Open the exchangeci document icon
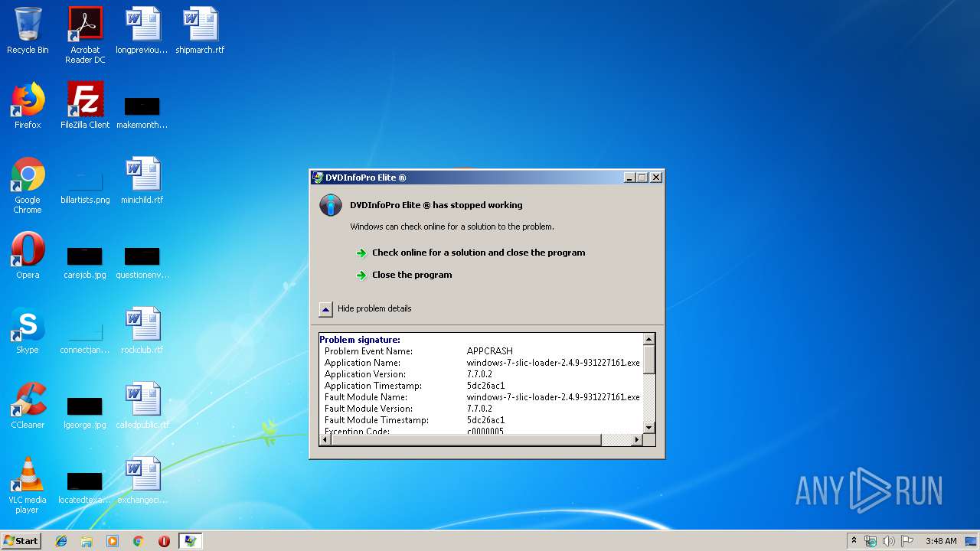 tap(142, 481)
